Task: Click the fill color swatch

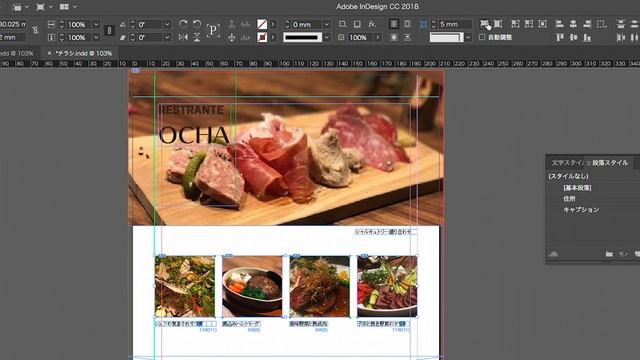Action: tap(262, 24)
